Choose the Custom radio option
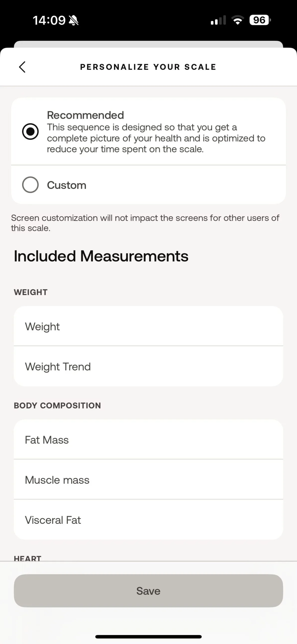This screenshot has height=644, width=297. [x=30, y=185]
